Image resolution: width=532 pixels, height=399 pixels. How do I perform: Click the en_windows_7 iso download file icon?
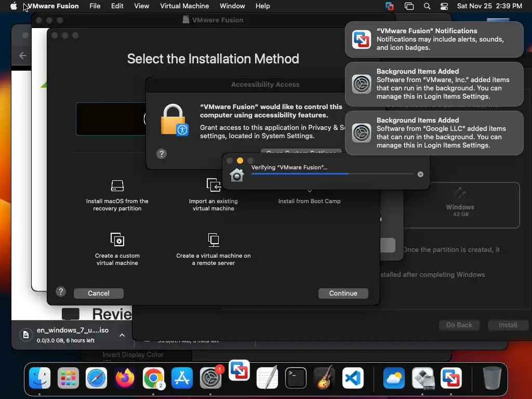click(26, 335)
